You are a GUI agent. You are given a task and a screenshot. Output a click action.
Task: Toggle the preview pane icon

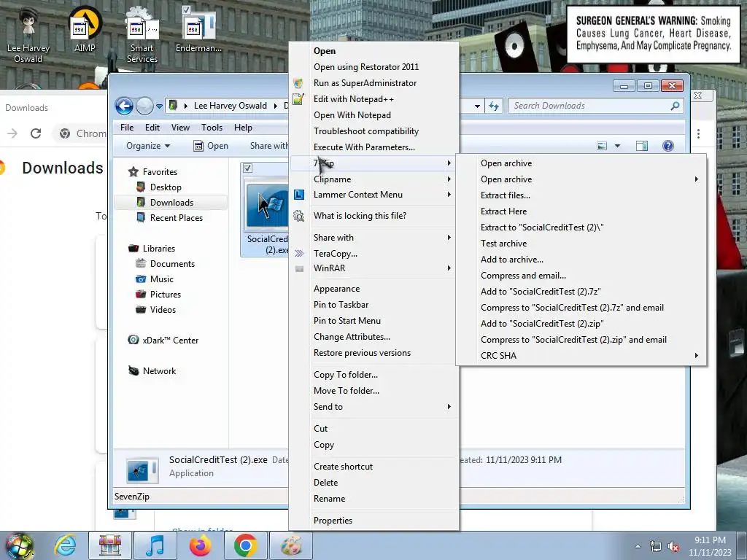click(642, 146)
